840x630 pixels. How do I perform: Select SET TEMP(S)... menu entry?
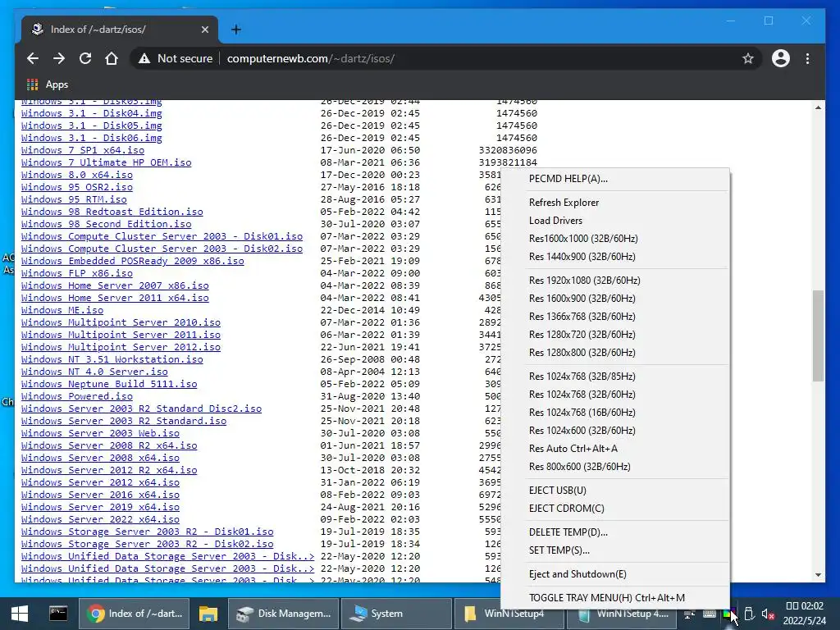click(615, 550)
